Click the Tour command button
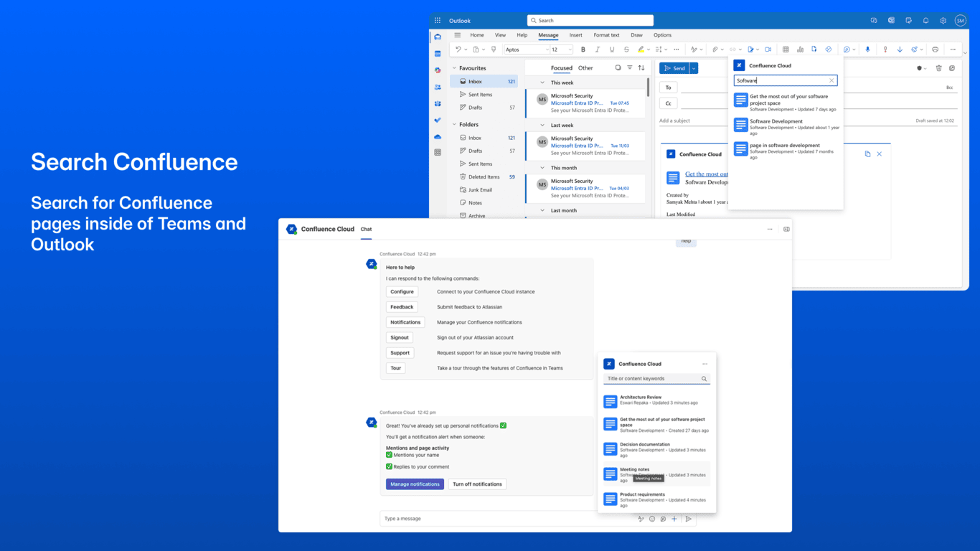The height and width of the screenshot is (551, 980). [x=396, y=368]
